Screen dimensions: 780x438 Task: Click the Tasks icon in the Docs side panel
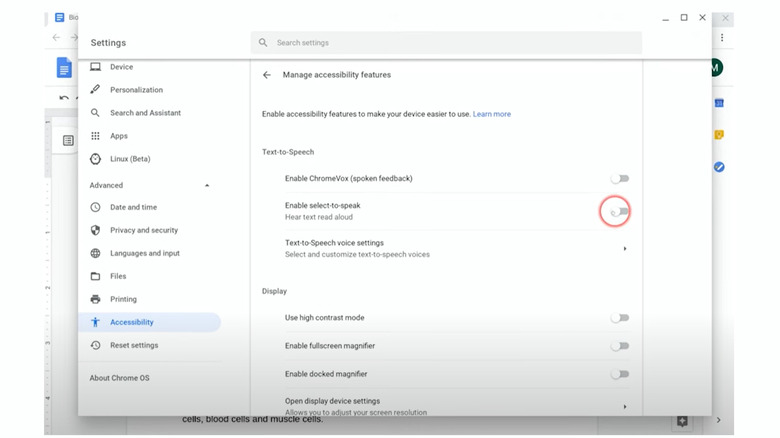719,167
